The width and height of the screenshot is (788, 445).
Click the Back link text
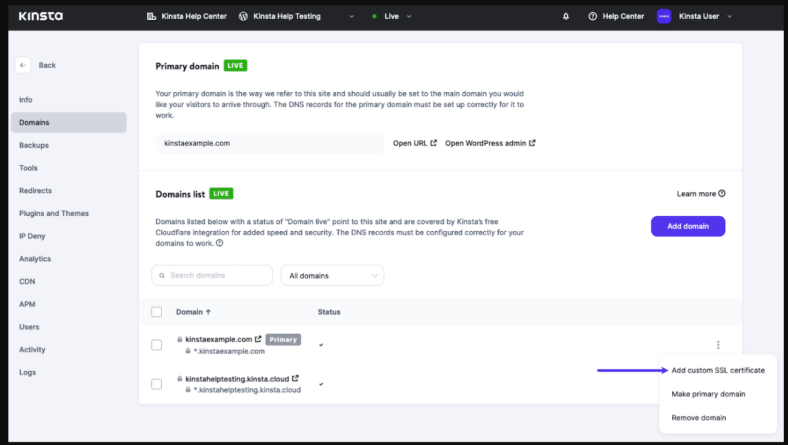pos(47,65)
